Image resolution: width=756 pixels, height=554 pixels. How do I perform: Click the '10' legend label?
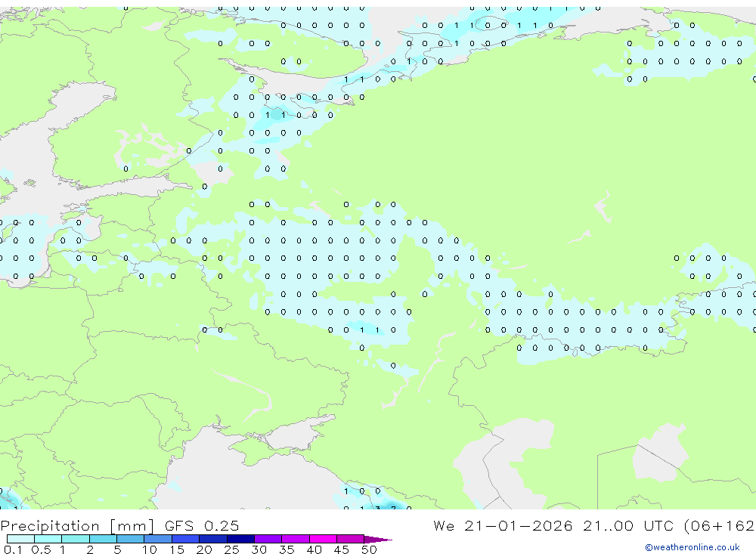[x=149, y=549]
